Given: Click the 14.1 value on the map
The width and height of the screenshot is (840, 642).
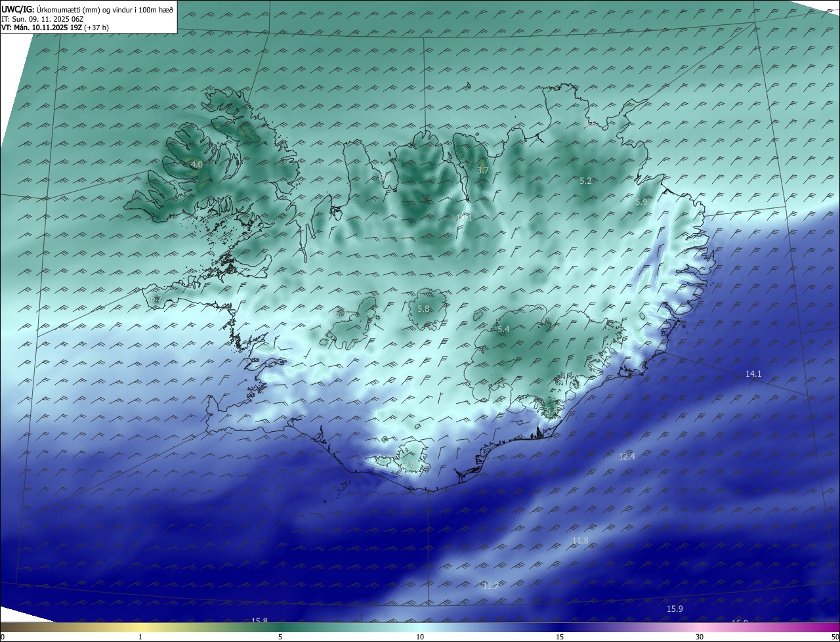Looking at the screenshot, I should pyautogui.click(x=753, y=374).
